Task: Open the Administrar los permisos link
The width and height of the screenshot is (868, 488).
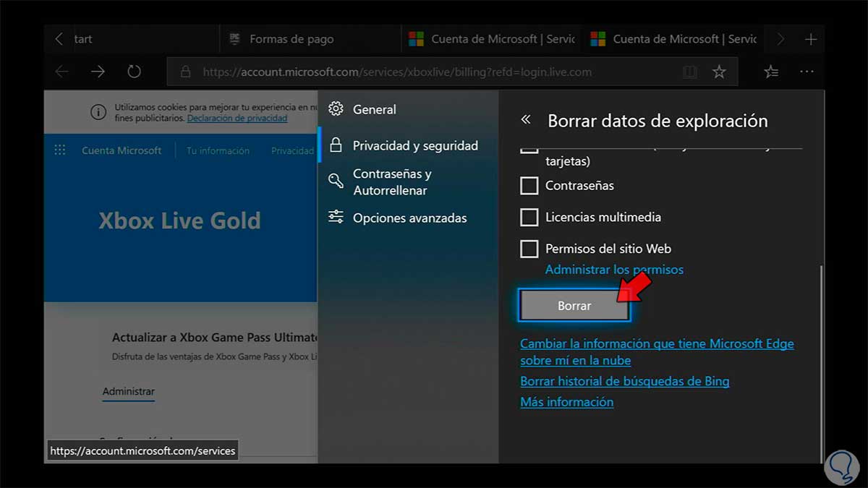Action: pyautogui.click(x=614, y=270)
